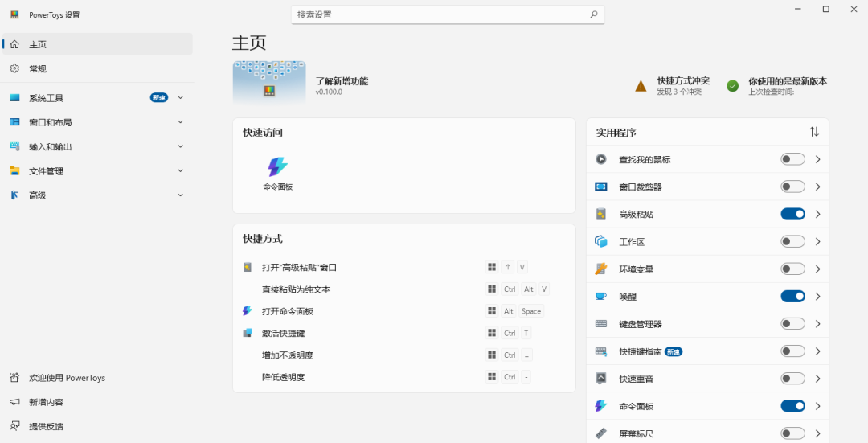
Task: Click the 常规 gear icon
Action: (15, 68)
